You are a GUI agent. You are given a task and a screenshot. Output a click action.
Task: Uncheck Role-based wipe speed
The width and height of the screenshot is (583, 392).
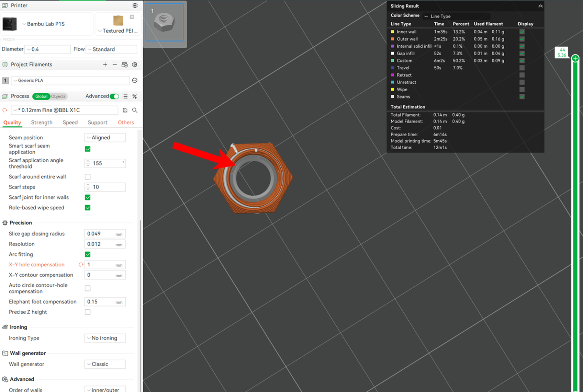point(88,208)
